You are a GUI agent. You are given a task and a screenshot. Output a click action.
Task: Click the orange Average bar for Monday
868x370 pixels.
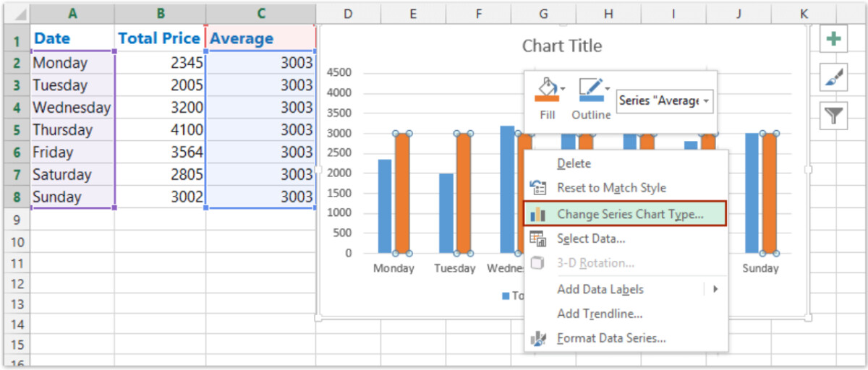pyautogui.click(x=401, y=194)
